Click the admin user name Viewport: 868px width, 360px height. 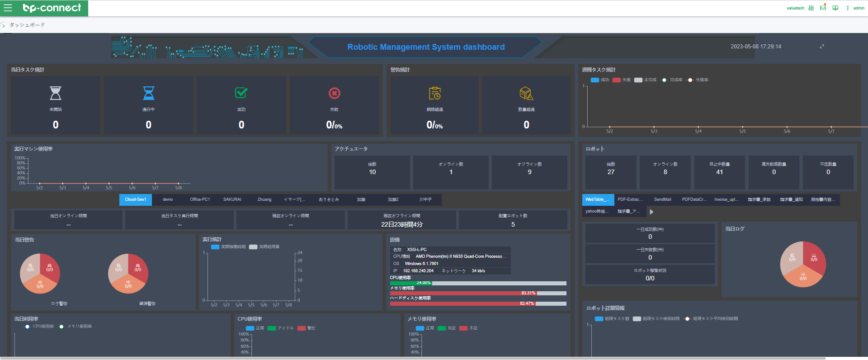[859, 8]
